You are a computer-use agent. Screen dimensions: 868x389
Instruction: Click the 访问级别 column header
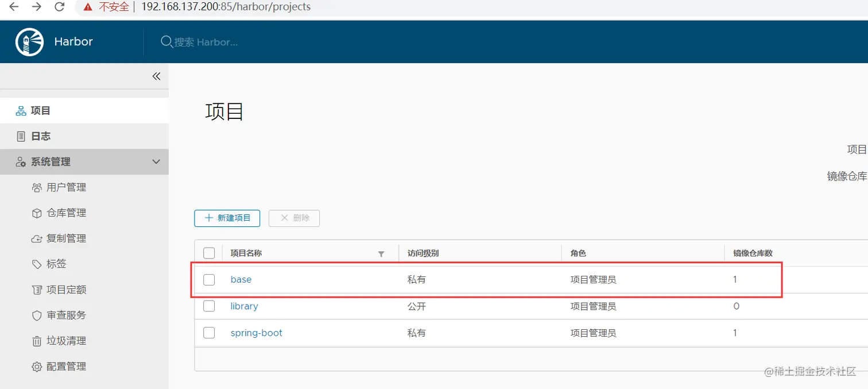423,253
